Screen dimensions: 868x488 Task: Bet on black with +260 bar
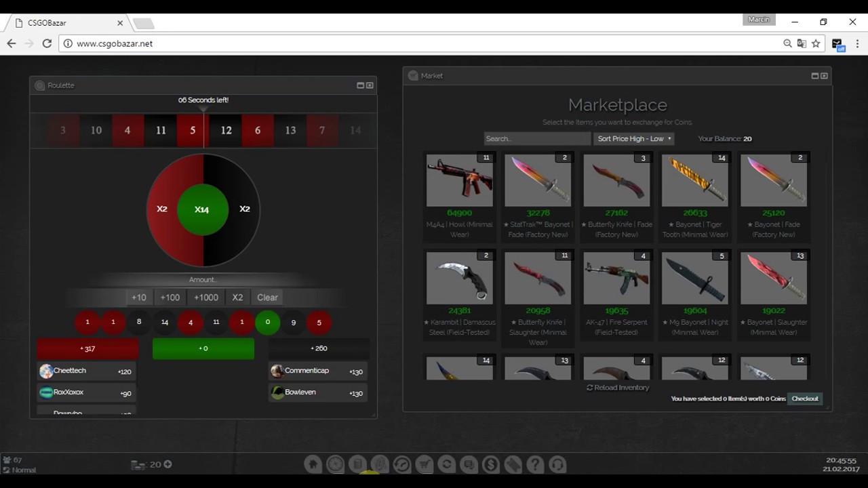click(319, 348)
